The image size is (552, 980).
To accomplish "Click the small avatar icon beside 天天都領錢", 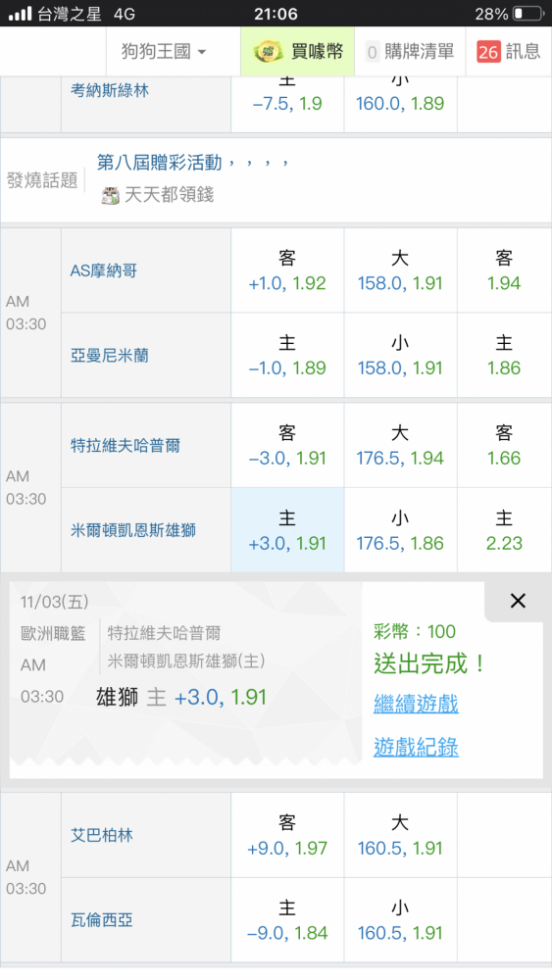I will click(x=110, y=196).
